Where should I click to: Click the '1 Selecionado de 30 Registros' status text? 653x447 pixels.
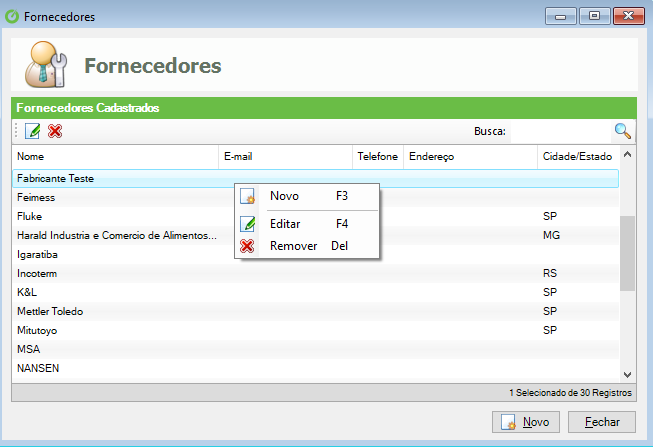coord(570,393)
